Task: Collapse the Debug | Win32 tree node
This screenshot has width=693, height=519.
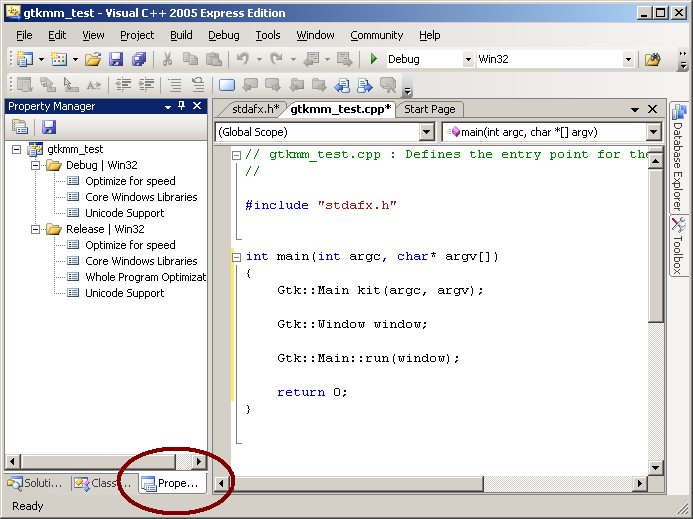Action: coord(35,165)
